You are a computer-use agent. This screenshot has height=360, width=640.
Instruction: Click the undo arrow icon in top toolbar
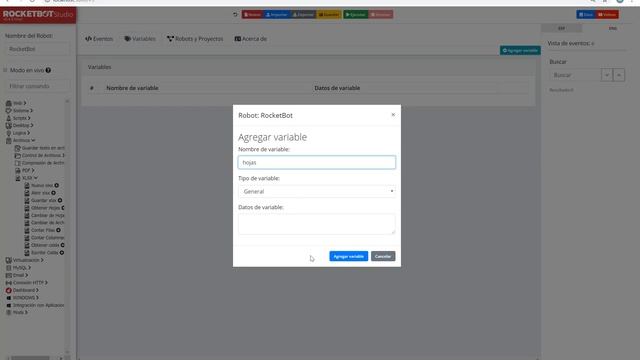tap(235, 14)
